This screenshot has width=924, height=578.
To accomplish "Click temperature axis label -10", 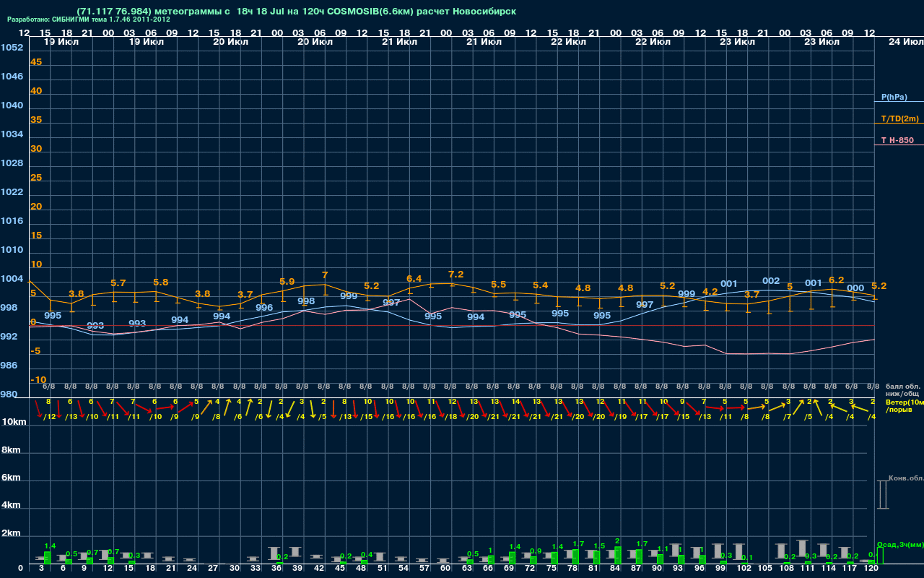I will coord(38,380).
